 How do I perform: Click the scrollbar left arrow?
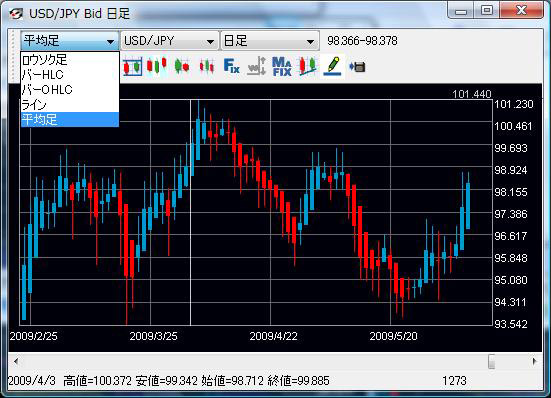[16, 361]
